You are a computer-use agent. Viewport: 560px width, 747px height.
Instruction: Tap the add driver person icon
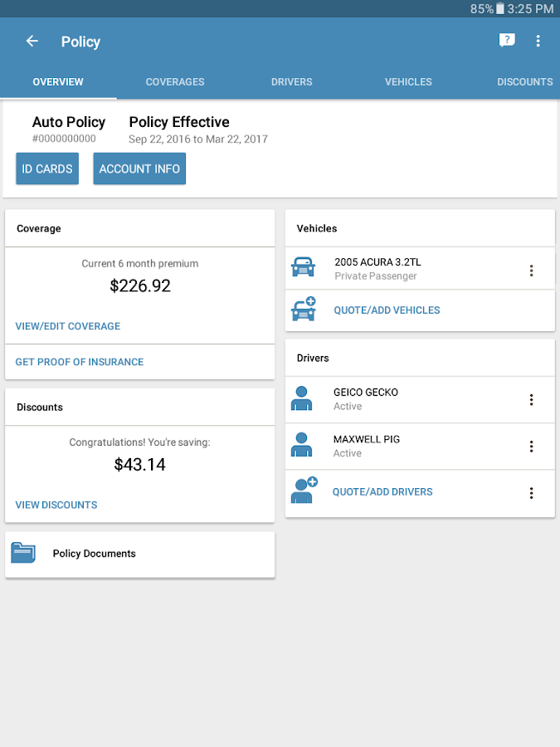[x=304, y=491]
